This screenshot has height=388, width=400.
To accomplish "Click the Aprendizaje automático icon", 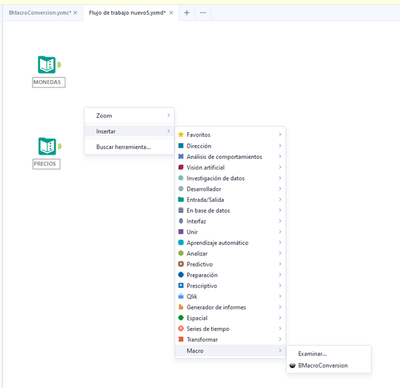I will click(181, 242).
